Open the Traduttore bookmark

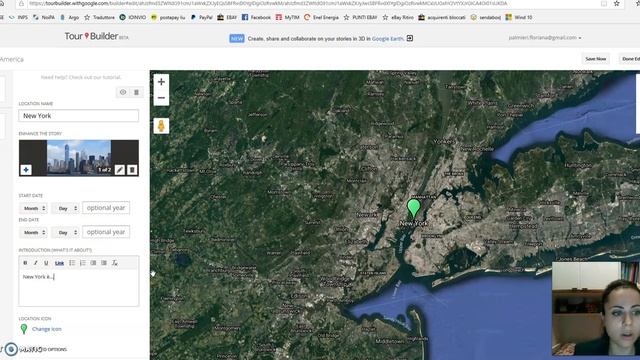click(x=99, y=18)
